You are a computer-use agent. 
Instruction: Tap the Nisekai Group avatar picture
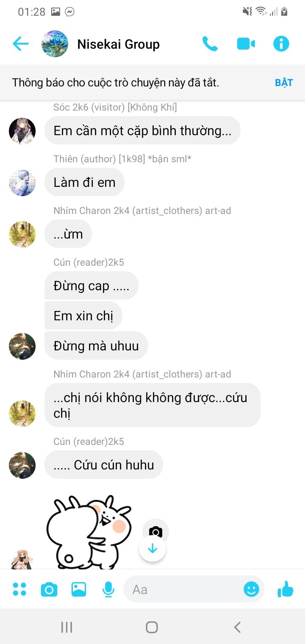(55, 44)
